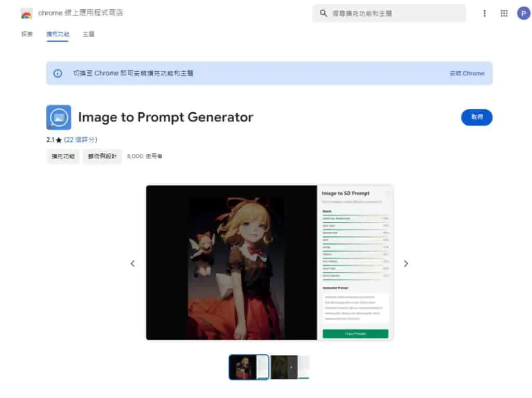Show previous screenshot with left chevron
The width and height of the screenshot is (532, 398).
click(132, 263)
